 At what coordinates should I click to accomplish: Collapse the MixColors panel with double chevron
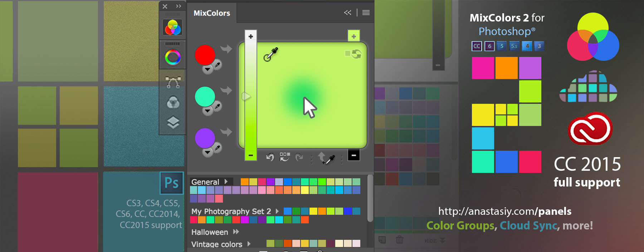coord(348,13)
